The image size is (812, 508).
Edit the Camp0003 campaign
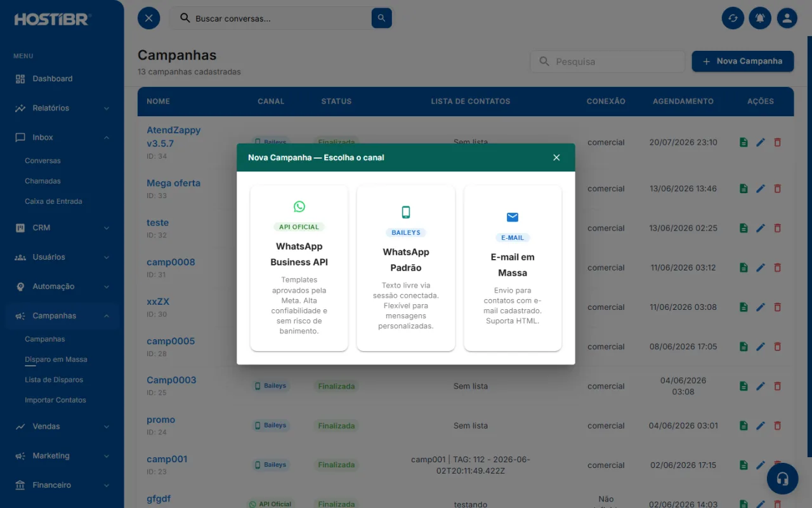click(x=761, y=386)
